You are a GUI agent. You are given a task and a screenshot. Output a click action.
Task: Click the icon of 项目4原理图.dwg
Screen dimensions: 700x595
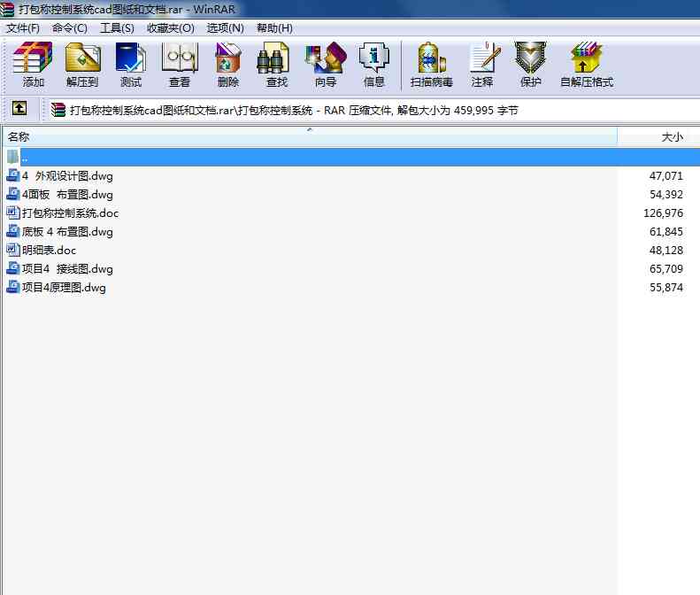(x=13, y=287)
